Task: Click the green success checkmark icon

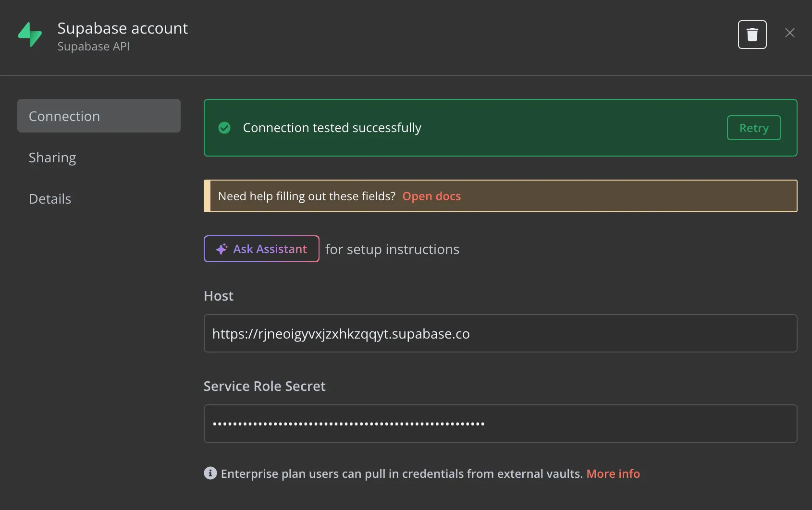Action: pos(224,128)
